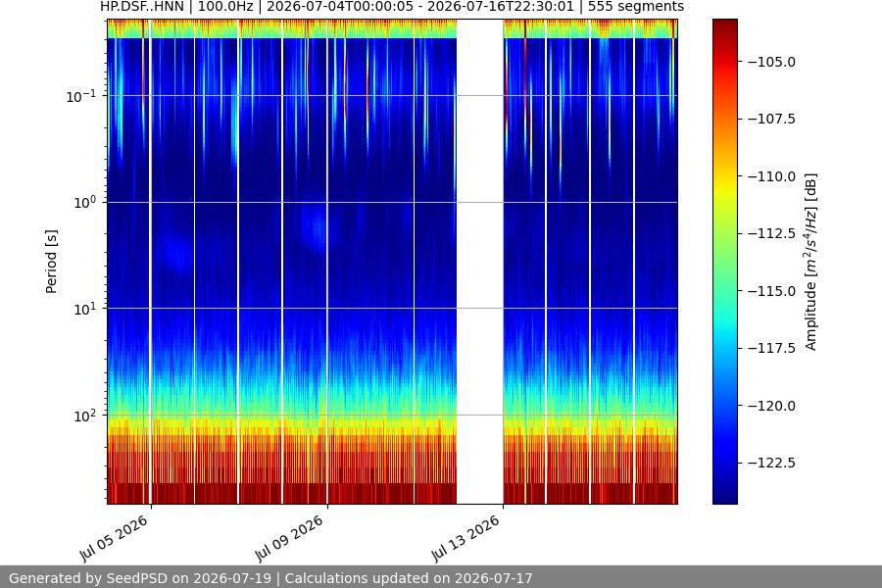Click the plot title starting with 'HP.DSF..HNN'
This screenshot has width=882, height=588.
[392, 7]
